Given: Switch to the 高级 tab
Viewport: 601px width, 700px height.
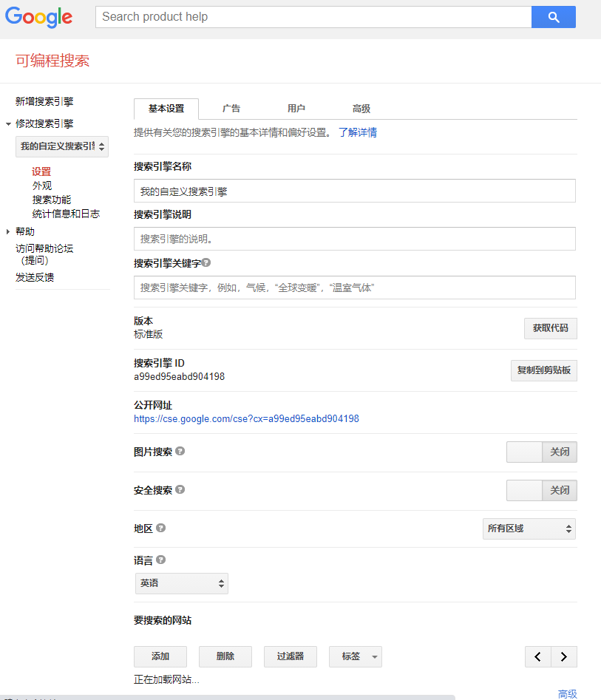Looking at the screenshot, I should pyautogui.click(x=361, y=109).
